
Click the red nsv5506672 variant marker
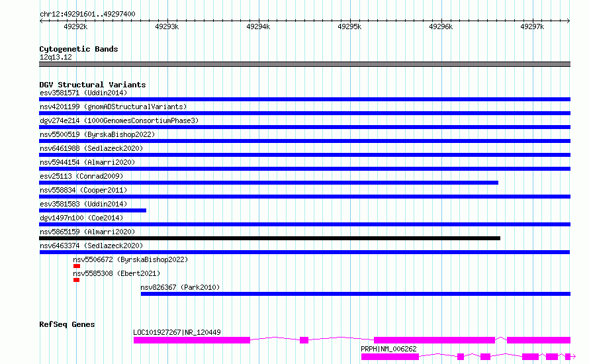77,266
